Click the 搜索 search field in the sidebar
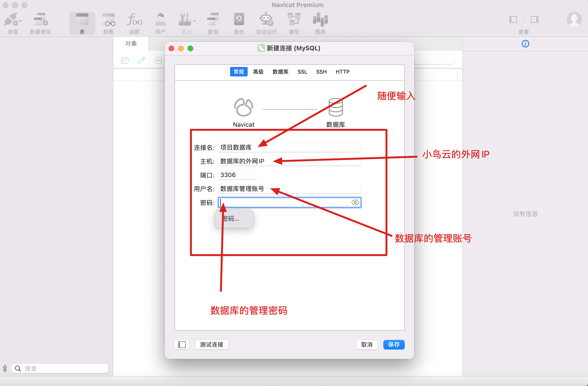 (59, 368)
